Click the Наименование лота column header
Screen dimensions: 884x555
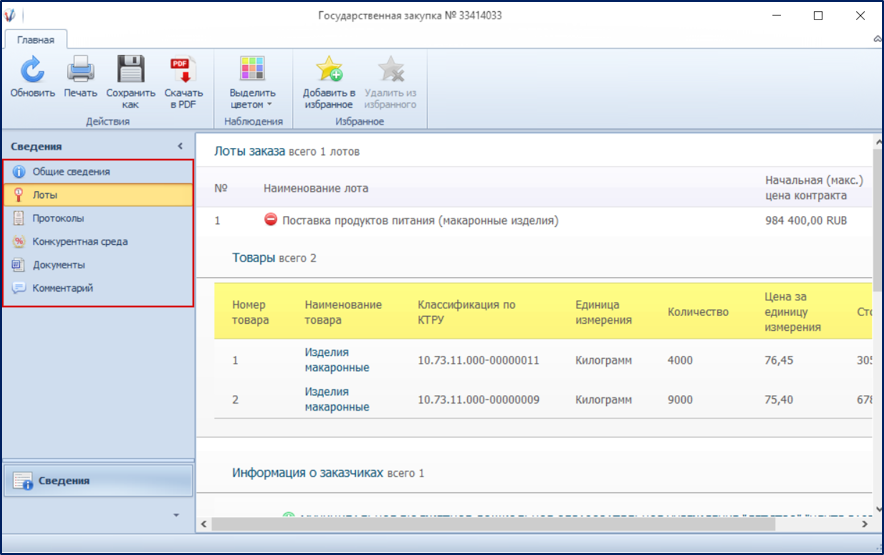pos(316,188)
